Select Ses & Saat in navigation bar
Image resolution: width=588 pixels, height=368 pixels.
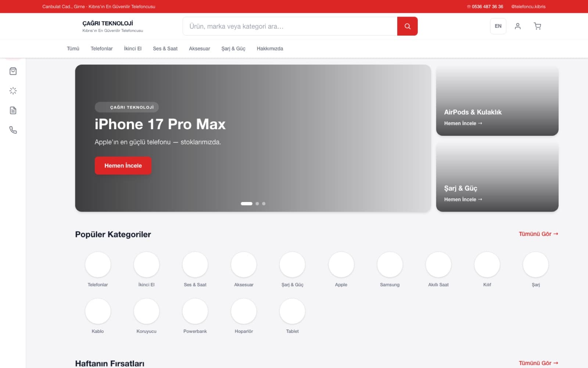pyautogui.click(x=165, y=49)
